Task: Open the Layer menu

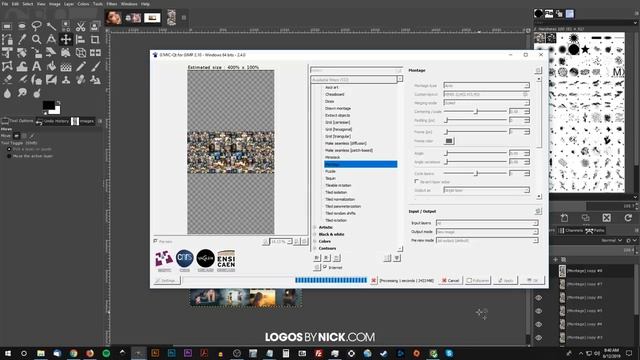Action: tap(69, 4)
